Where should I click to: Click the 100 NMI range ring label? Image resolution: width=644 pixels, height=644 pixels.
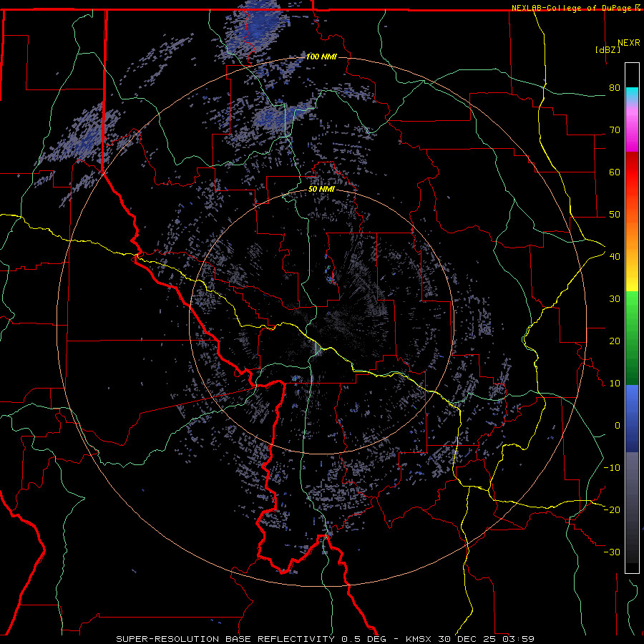(x=321, y=57)
